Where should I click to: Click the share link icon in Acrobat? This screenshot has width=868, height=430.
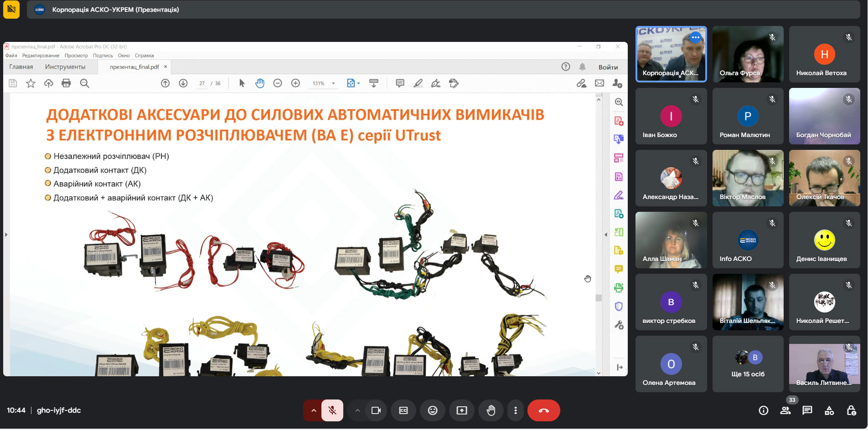coord(581,83)
